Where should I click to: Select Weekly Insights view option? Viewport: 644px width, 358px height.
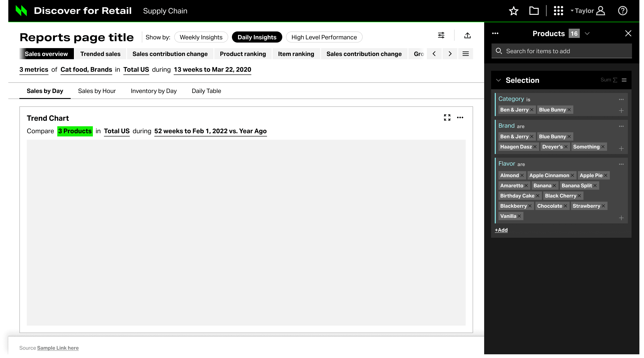[x=201, y=37]
